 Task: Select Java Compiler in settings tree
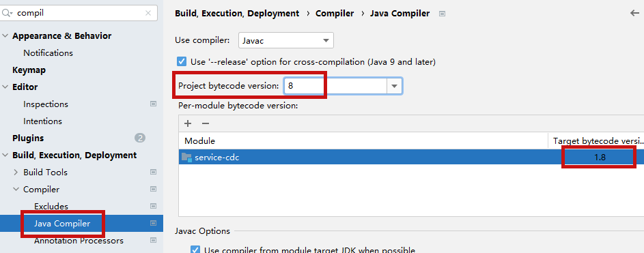click(62, 224)
